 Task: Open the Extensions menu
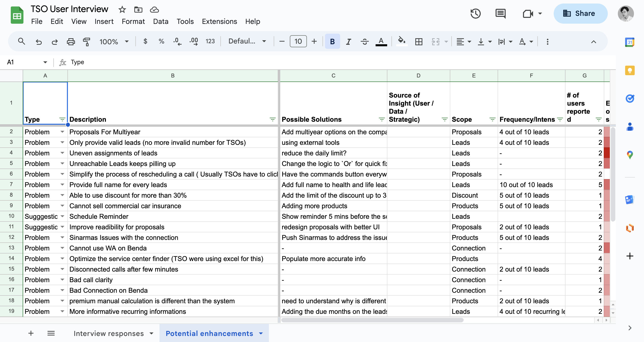pos(219,21)
